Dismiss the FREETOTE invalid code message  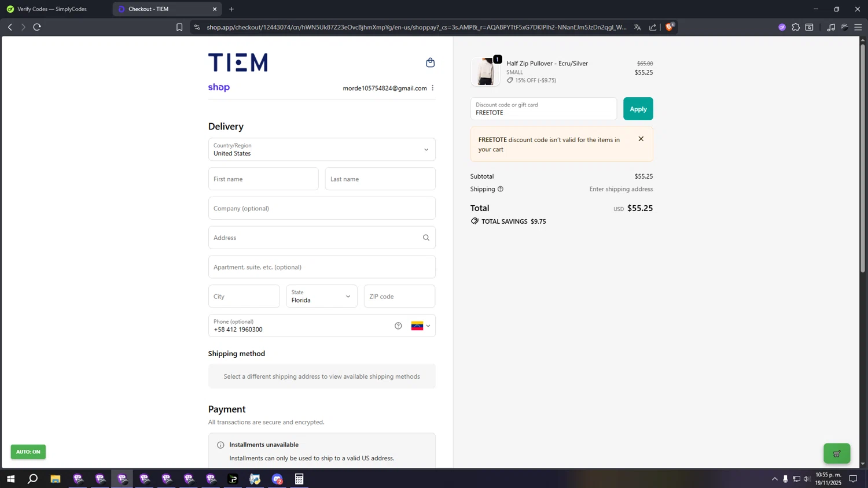[x=641, y=139]
